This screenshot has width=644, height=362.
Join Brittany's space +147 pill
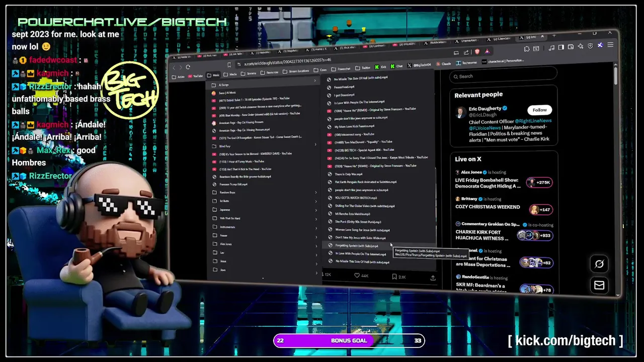[x=541, y=209]
